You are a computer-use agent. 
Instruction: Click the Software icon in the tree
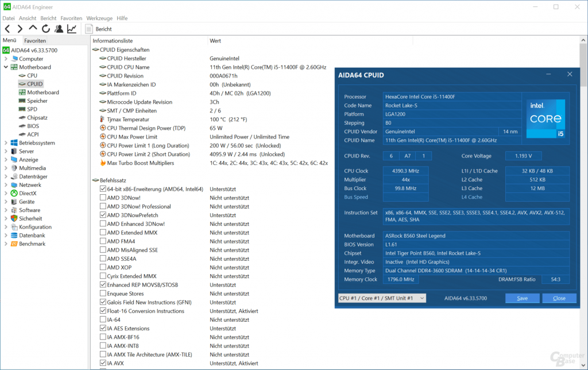click(x=14, y=210)
